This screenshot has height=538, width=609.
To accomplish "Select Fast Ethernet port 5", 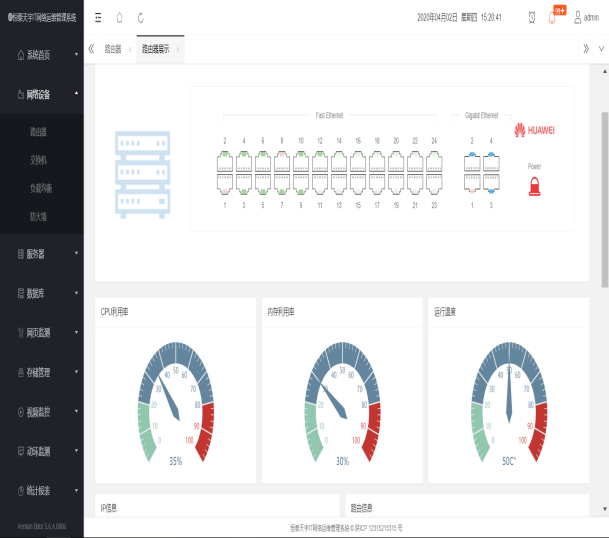I will [x=263, y=184].
